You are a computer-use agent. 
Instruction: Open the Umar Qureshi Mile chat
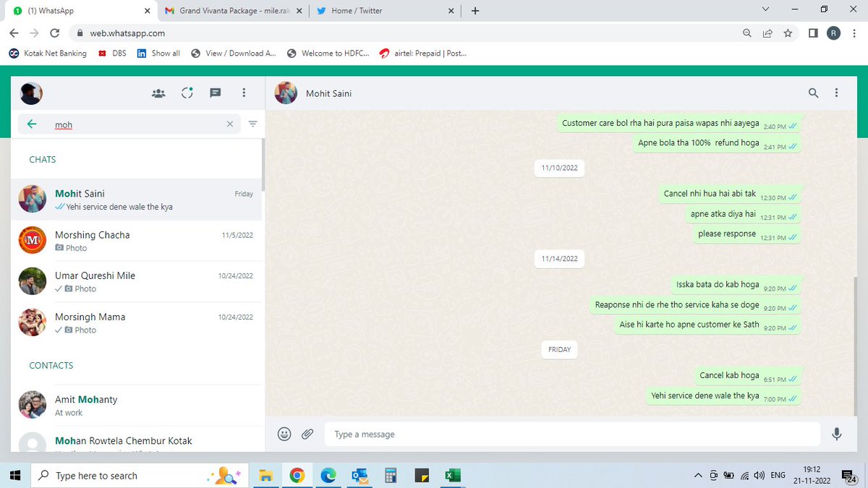tap(137, 281)
